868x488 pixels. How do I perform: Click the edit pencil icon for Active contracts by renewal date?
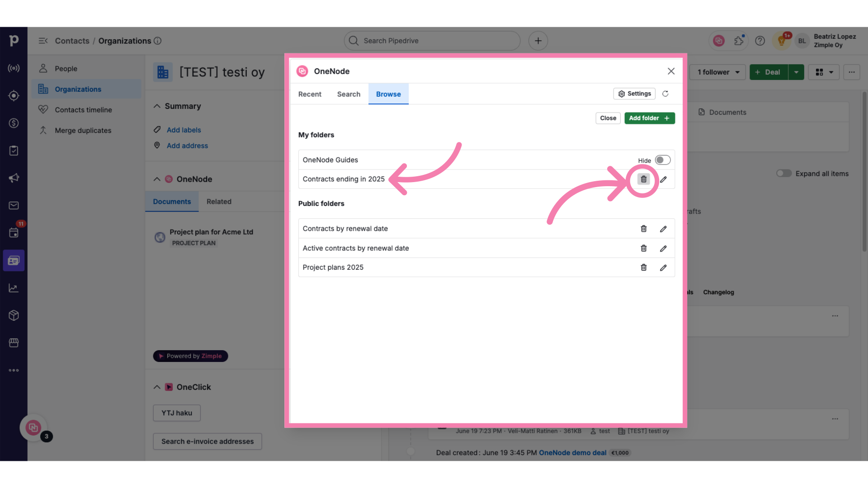(x=664, y=248)
